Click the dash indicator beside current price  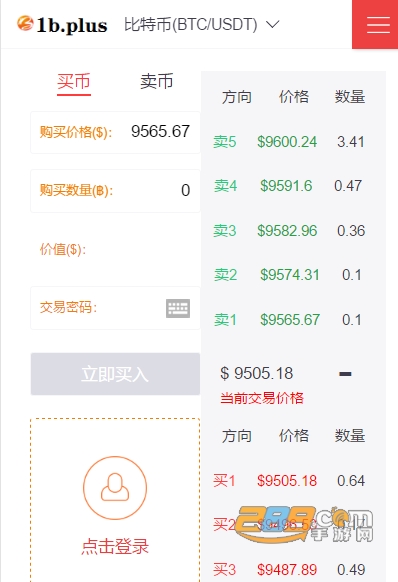pyautogui.click(x=345, y=374)
